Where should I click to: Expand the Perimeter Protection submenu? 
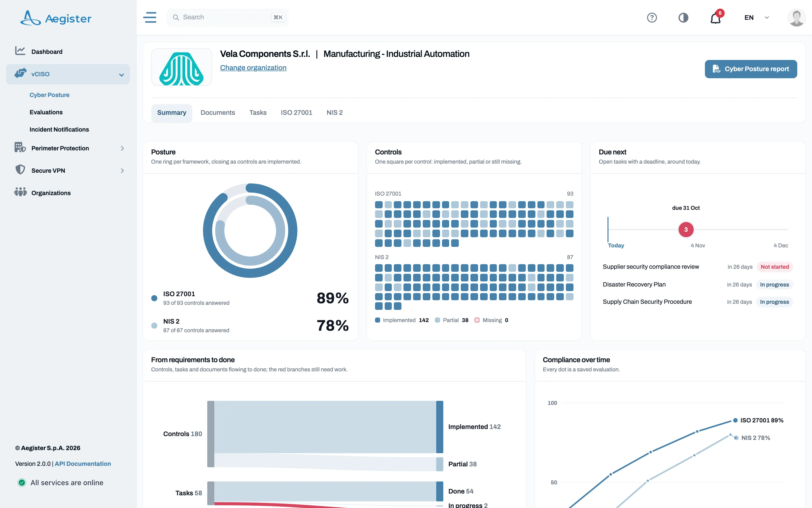pos(122,148)
